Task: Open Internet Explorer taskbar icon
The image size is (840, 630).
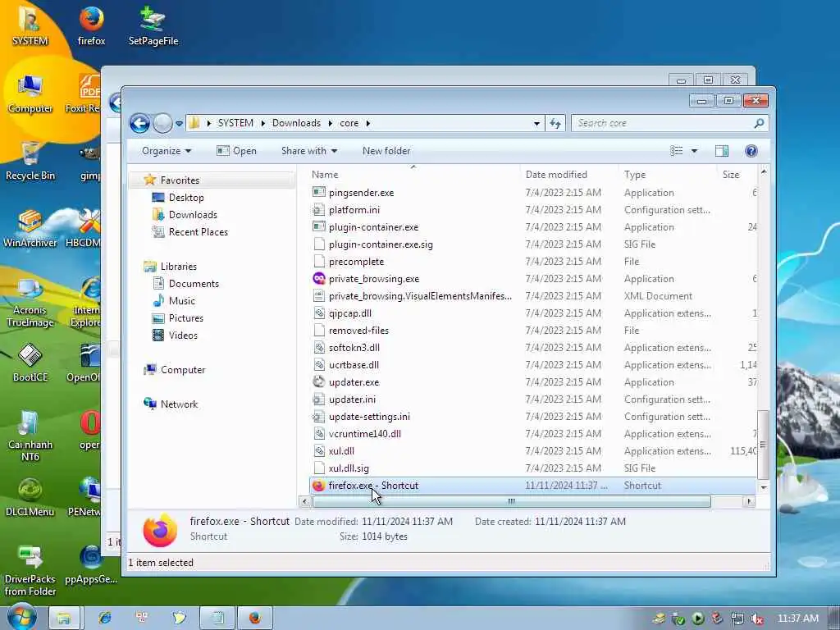Action: click(x=104, y=618)
